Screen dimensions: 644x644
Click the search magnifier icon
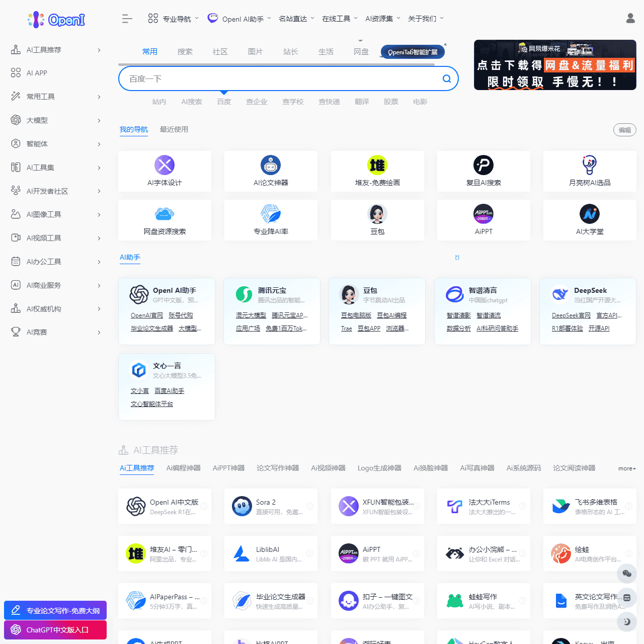click(446, 79)
